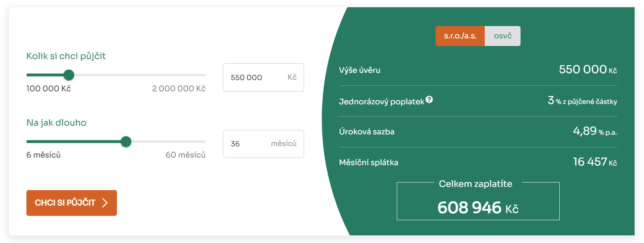
Task: Click the chevron arrow inside CHCI SI PŮJČIT
Action: [x=105, y=203]
